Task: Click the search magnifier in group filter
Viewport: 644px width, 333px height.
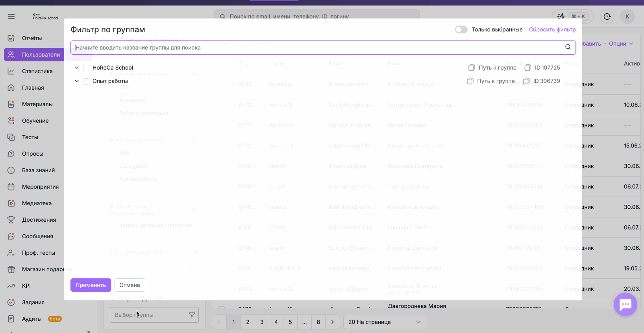Action: click(568, 47)
